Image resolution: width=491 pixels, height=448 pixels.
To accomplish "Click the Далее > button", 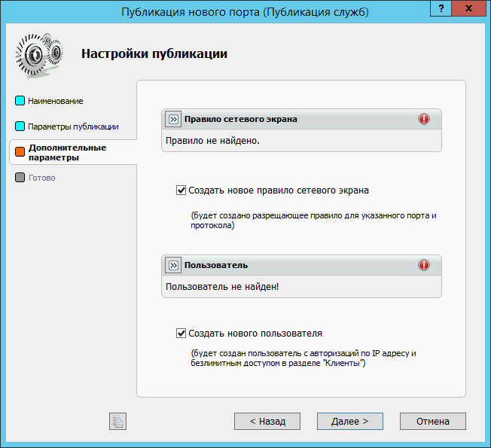I will click(349, 421).
